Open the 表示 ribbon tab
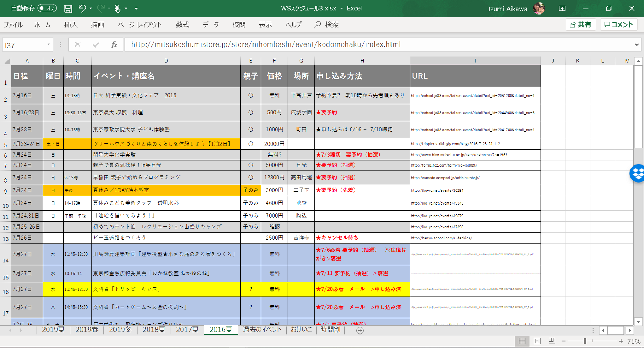The width and height of the screenshot is (644, 348). 265,25
